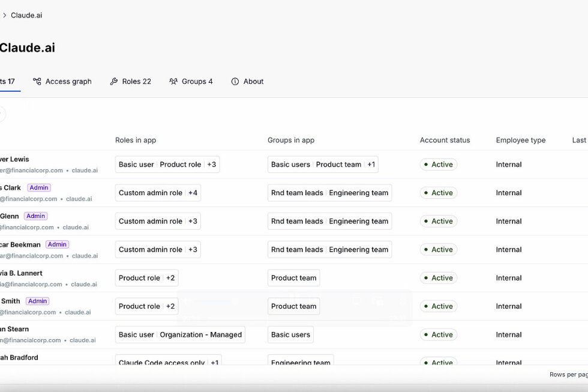
Task: Open the Stearn account row name
Action: [14, 329]
